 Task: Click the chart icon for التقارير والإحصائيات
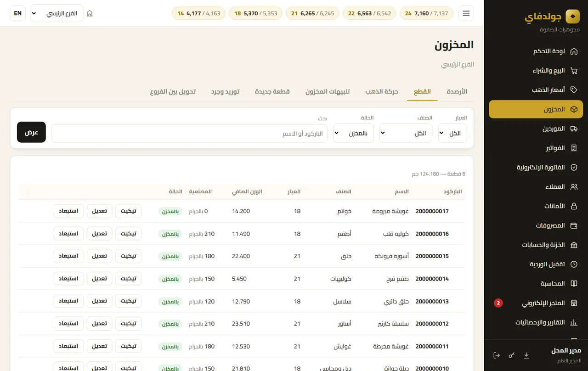[574, 322]
